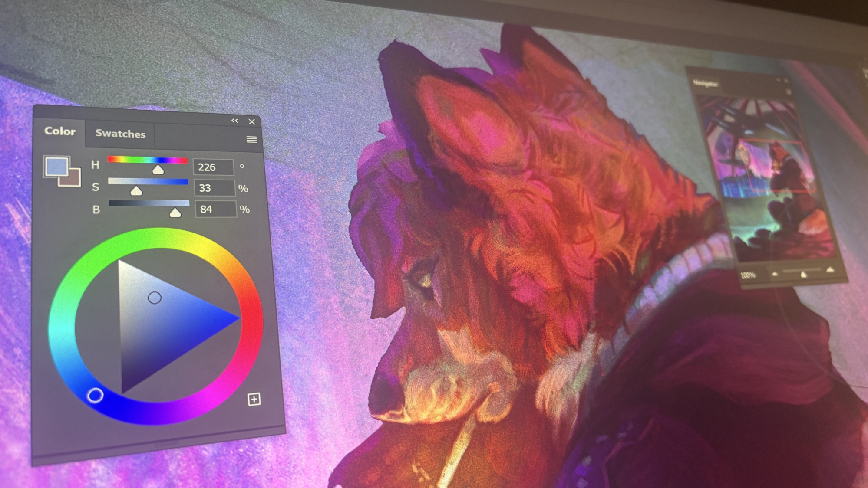Select the foreground color swatch

56,167
